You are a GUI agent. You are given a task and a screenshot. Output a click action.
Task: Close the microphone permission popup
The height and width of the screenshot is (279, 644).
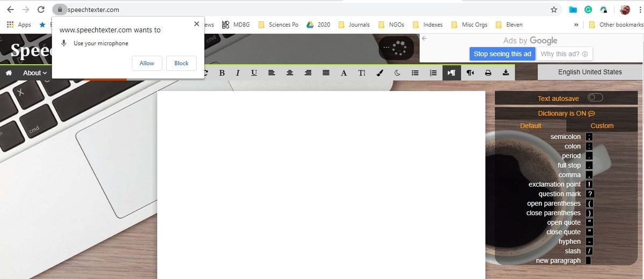pyautogui.click(x=196, y=24)
